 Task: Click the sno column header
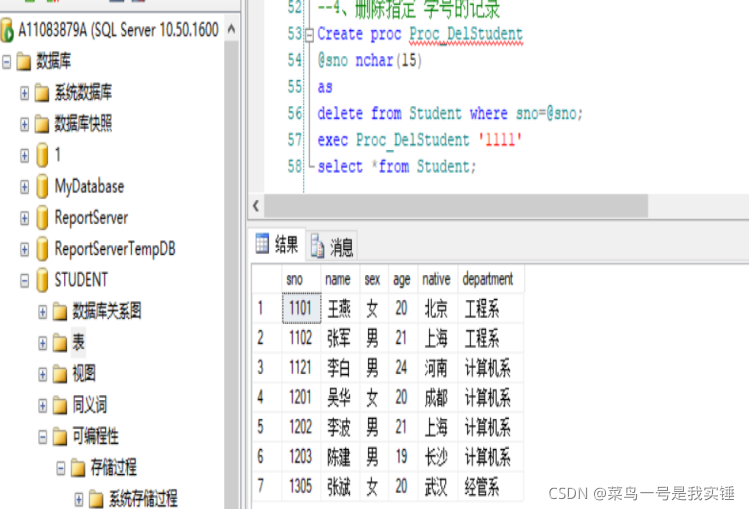tap(301, 279)
